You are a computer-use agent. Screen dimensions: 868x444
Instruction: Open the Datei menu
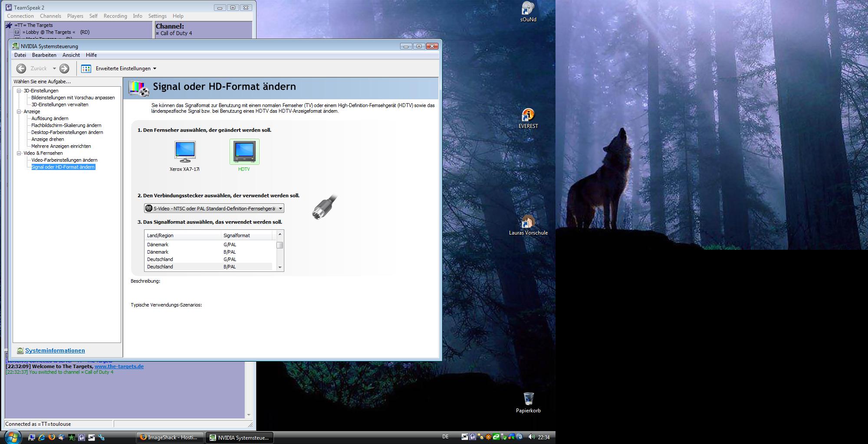coord(20,55)
